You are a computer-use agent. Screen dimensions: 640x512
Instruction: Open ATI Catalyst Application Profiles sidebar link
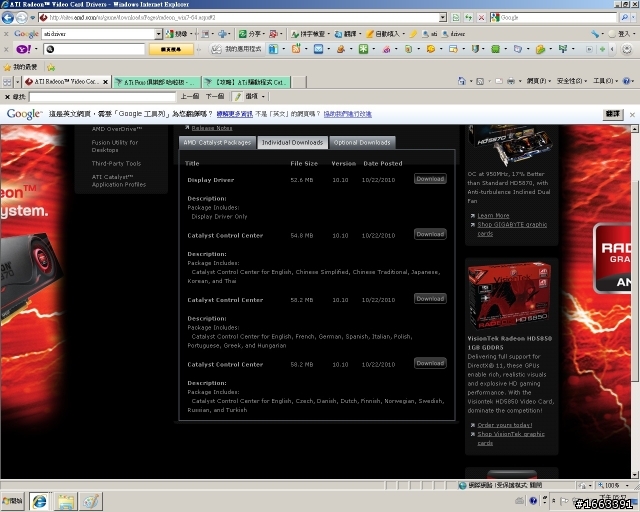pyautogui.click(x=119, y=180)
